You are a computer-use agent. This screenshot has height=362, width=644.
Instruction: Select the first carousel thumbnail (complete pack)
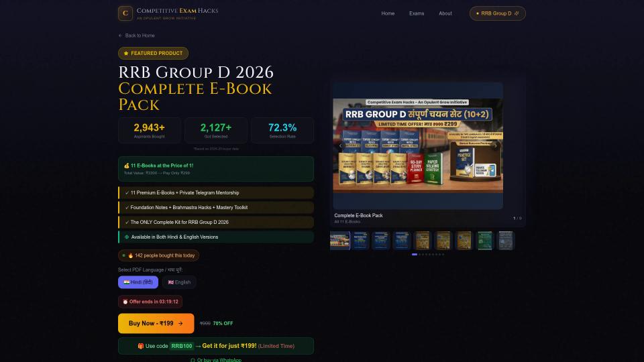tap(340, 241)
